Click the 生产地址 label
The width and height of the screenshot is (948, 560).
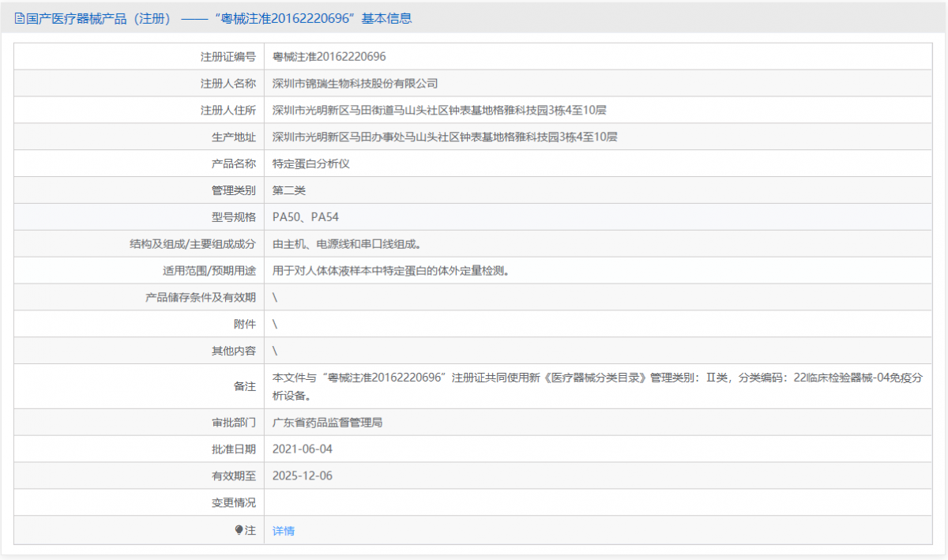click(234, 137)
